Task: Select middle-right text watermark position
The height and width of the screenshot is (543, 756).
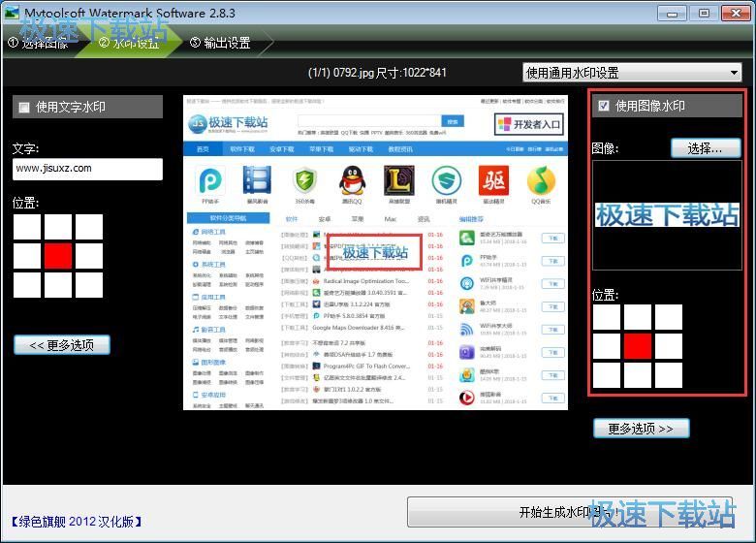Action: 89,256
